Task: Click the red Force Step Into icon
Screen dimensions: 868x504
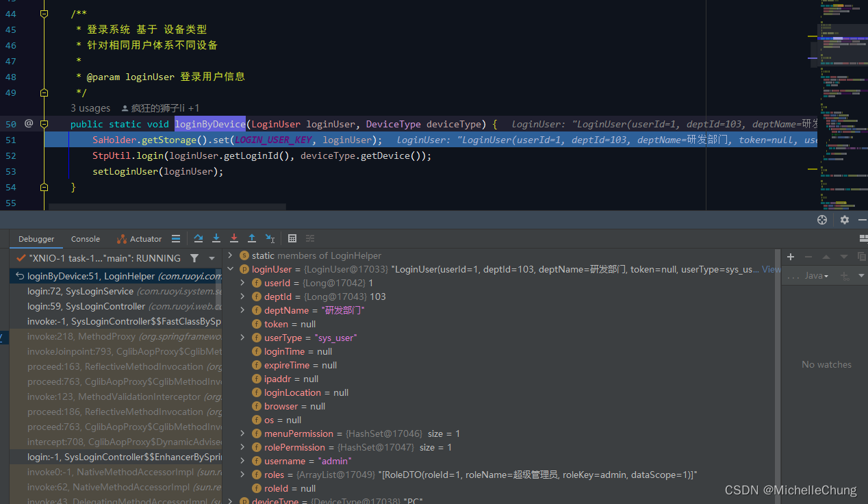Action: [234, 238]
